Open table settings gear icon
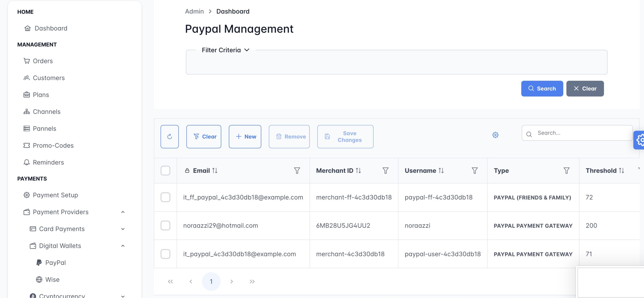 click(495, 135)
